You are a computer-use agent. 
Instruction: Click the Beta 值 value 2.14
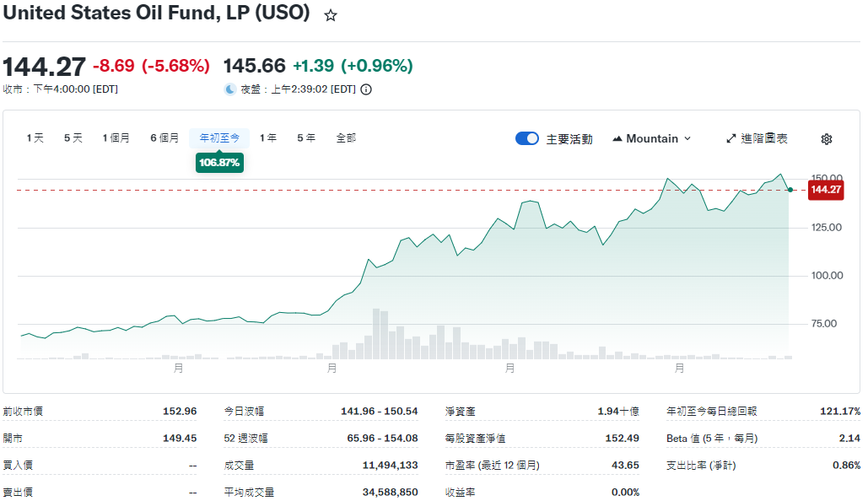[x=849, y=439]
